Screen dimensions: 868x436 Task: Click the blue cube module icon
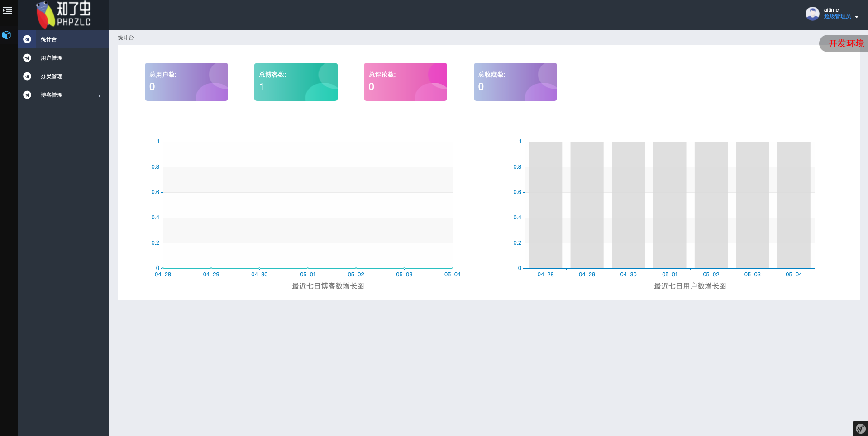[6, 35]
